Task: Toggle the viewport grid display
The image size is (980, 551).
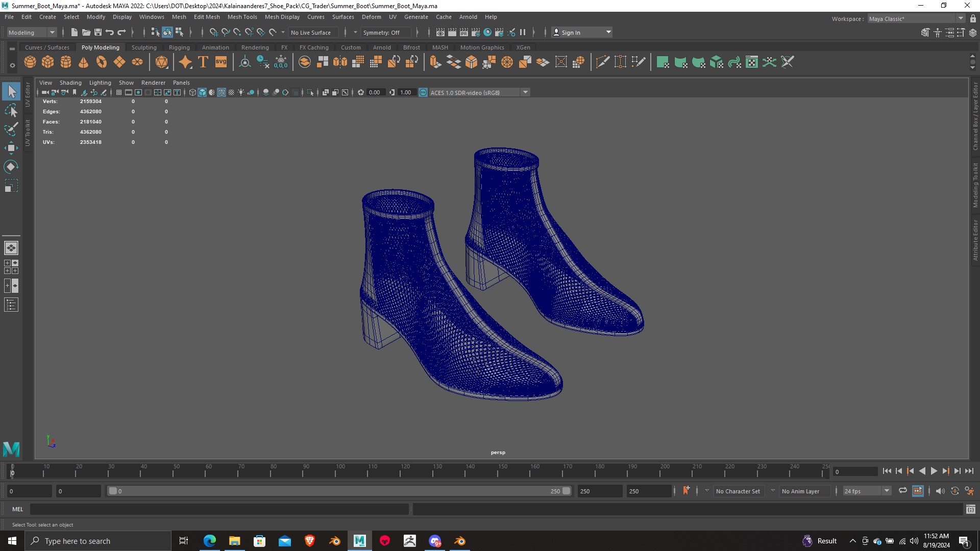Action: click(119, 92)
